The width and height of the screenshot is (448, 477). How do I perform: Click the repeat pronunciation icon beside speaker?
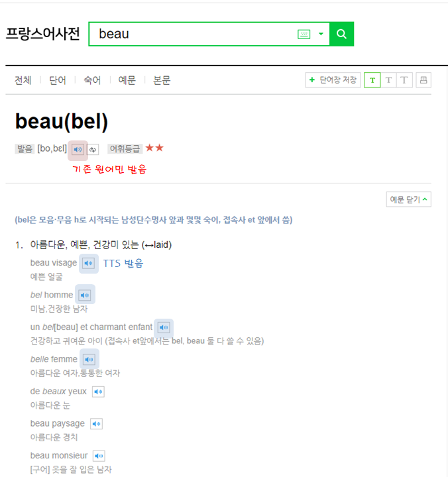point(93,149)
